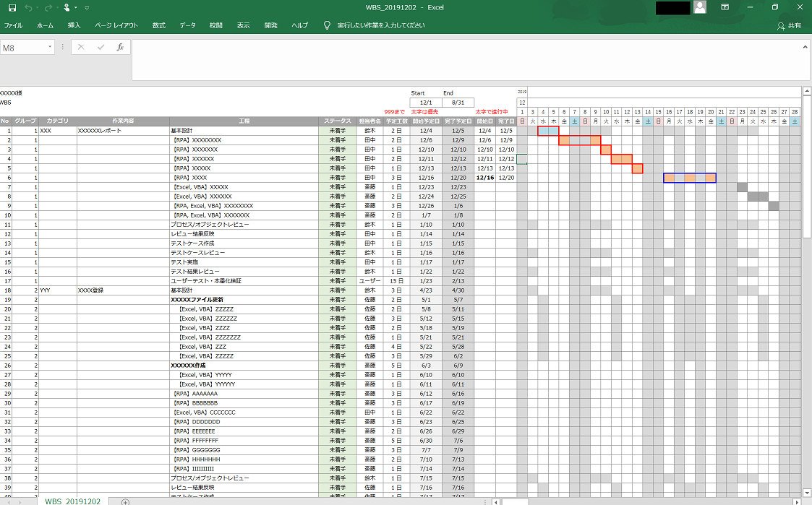812x505 pixels.
Task: Click the user account icon
Action: (x=698, y=7)
